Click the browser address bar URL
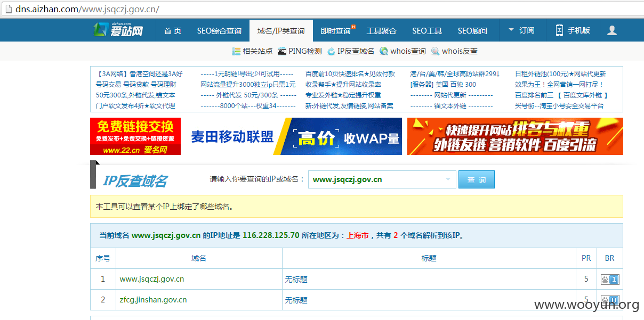The image size is (644, 320). point(87,10)
